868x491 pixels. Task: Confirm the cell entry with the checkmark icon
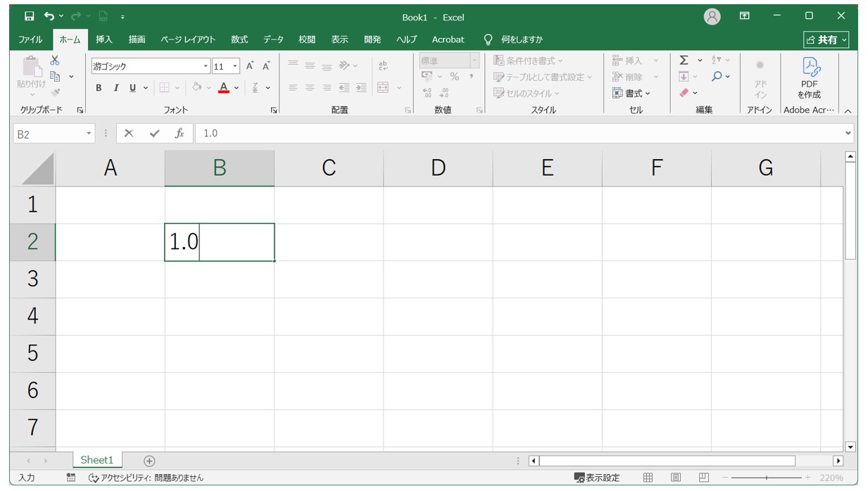tap(154, 133)
